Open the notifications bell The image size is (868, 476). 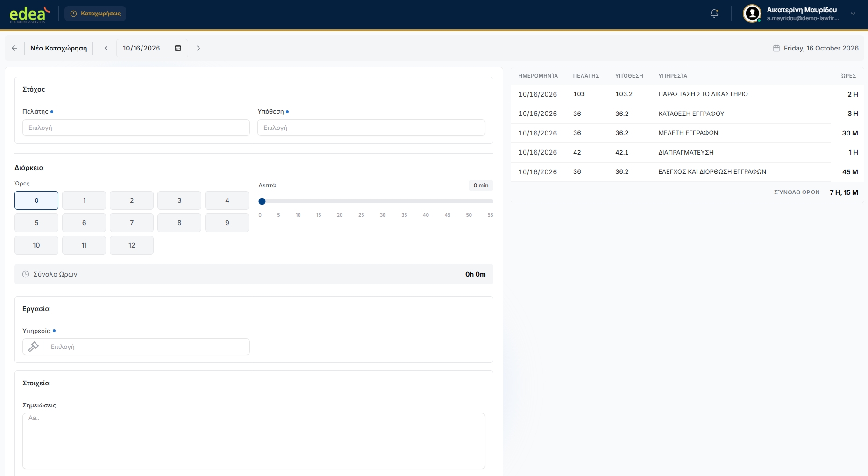tap(714, 14)
